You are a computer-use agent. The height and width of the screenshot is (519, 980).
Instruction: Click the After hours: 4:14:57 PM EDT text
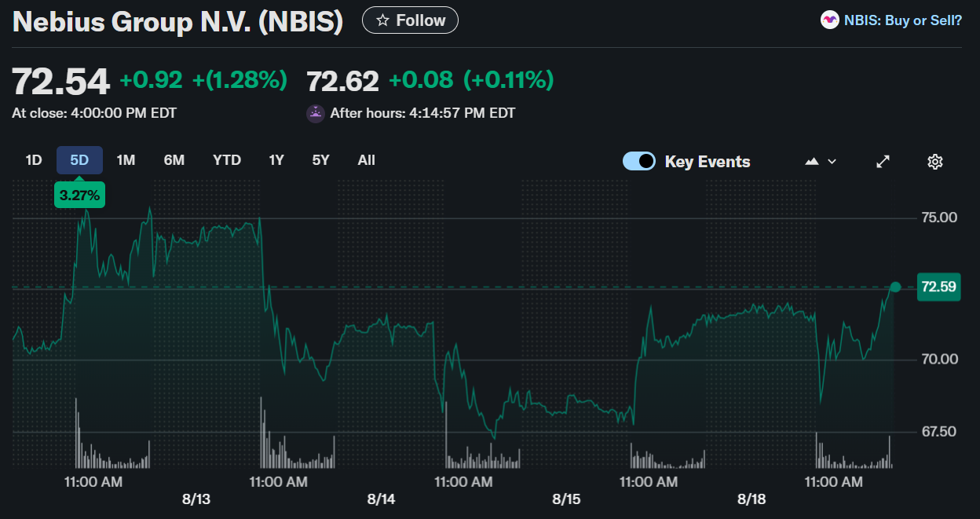tap(422, 113)
